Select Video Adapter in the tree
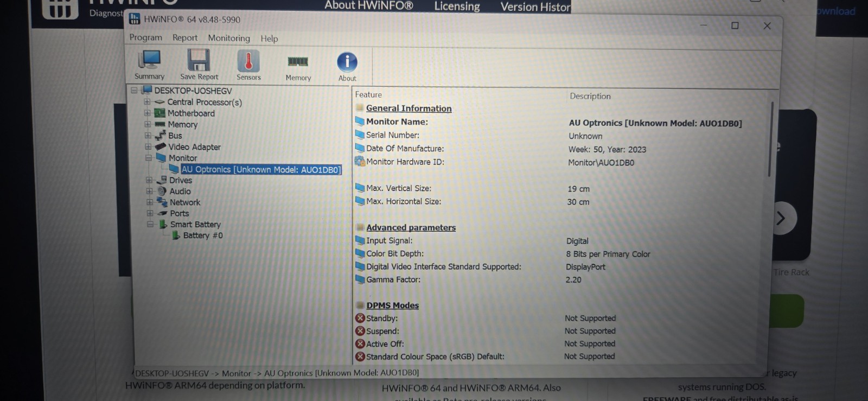This screenshot has width=868, height=401. coord(194,147)
